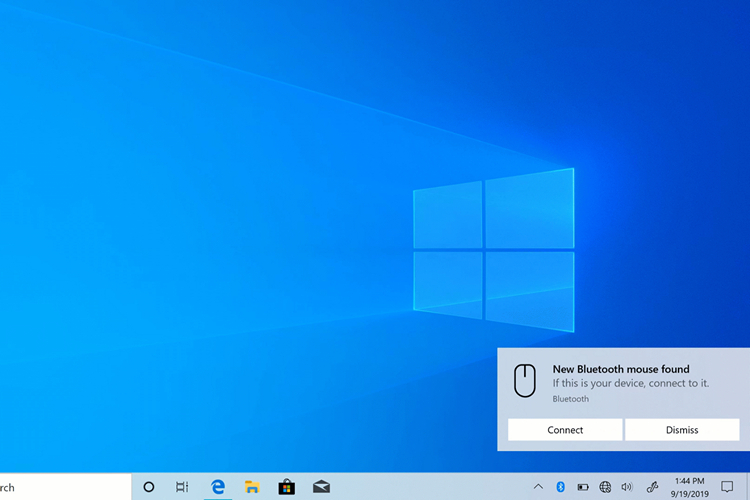Click the mouse icon in notification
This screenshot has height=500, width=750.
point(525,380)
